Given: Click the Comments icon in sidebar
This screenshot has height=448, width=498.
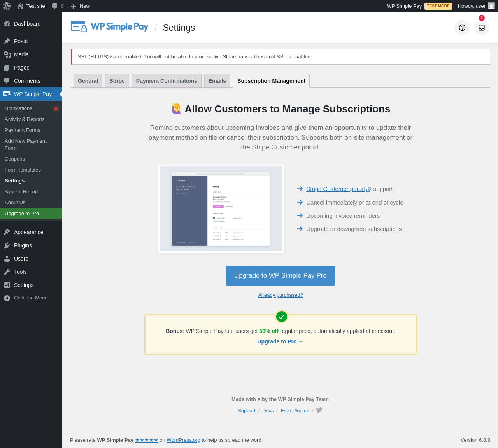Looking at the screenshot, I should coord(7,81).
